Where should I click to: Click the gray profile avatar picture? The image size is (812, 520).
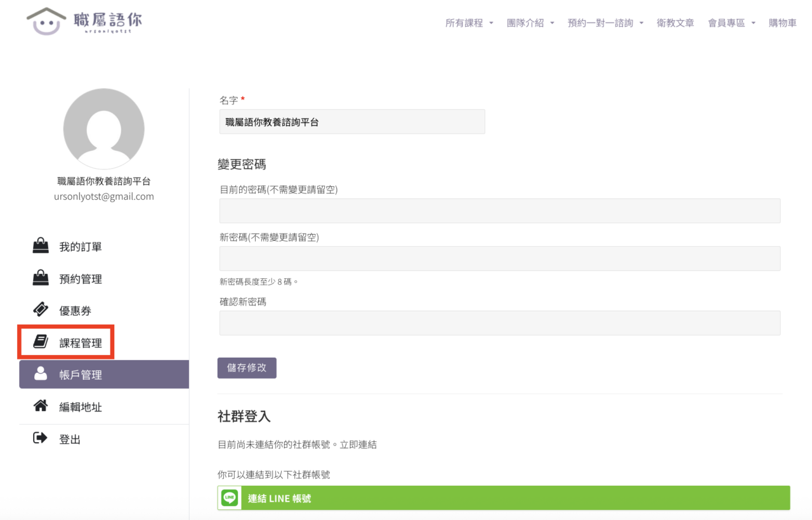(x=103, y=129)
